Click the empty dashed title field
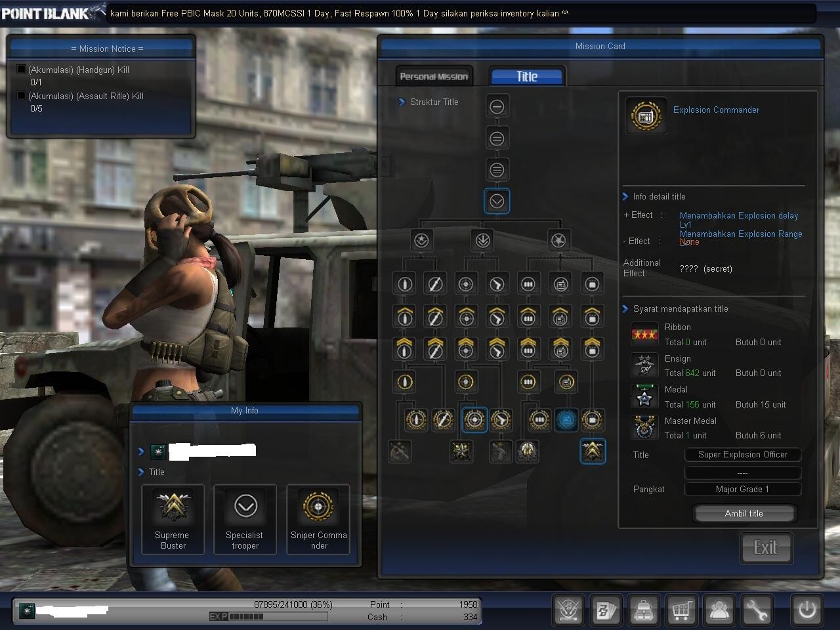Image resolution: width=840 pixels, height=630 pixels. (x=743, y=472)
